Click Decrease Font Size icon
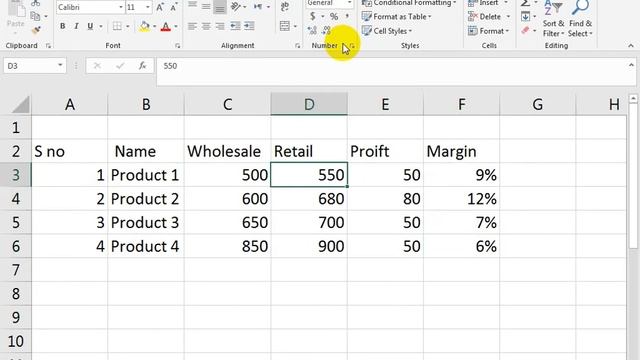The width and height of the screenshot is (640, 360). 174,7
